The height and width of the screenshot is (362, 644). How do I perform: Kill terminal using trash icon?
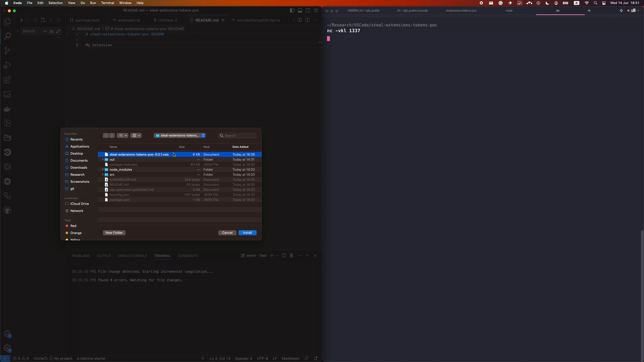click(x=291, y=255)
